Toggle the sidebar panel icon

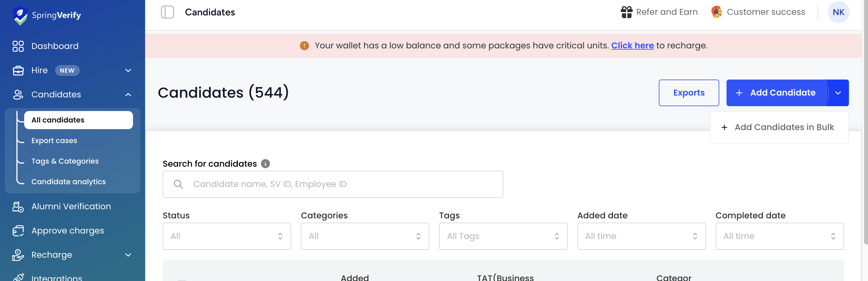click(167, 12)
